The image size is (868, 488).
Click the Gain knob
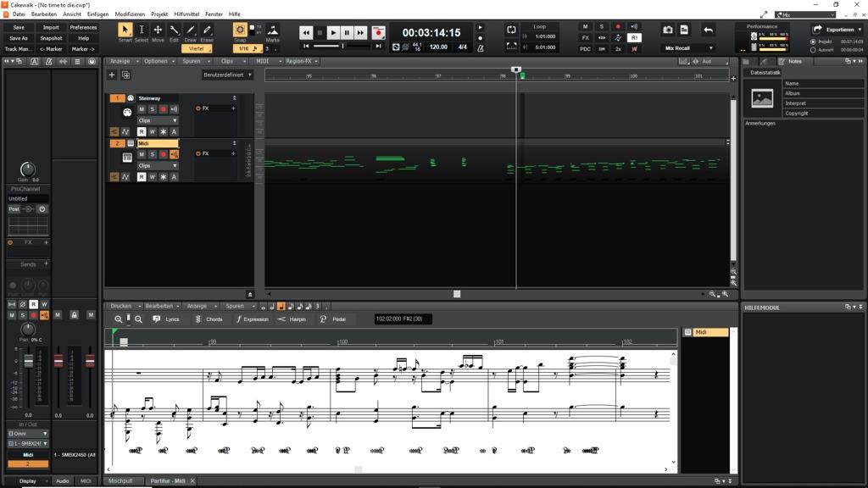(27, 169)
